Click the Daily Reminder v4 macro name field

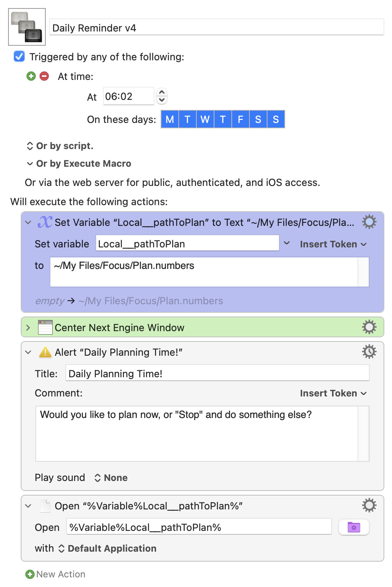(216, 28)
